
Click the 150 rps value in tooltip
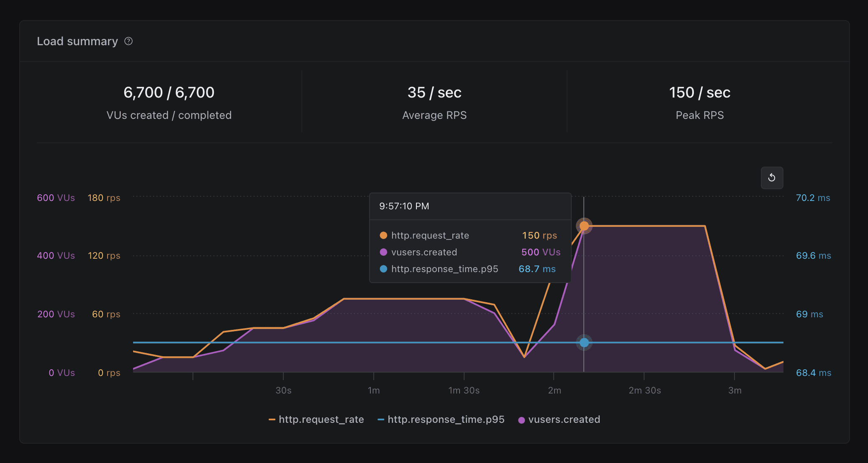pyautogui.click(x=539, y=235)
